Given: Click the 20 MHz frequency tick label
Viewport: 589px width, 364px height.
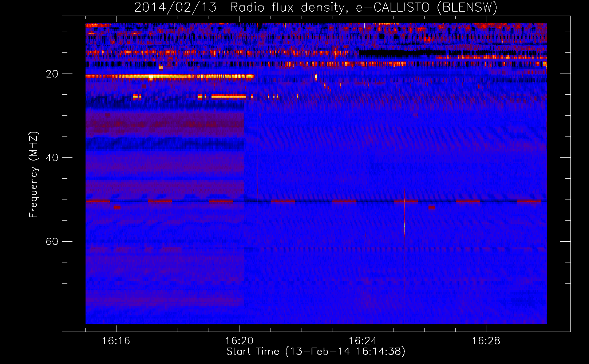Looking at the screenshot, I should pyautogui.click(x=52, y=74).
